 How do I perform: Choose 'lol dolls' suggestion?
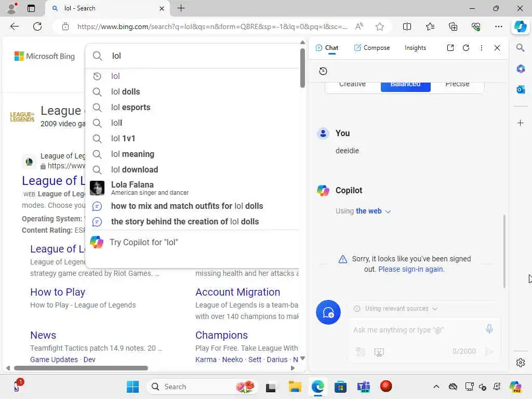click(192, 91)
